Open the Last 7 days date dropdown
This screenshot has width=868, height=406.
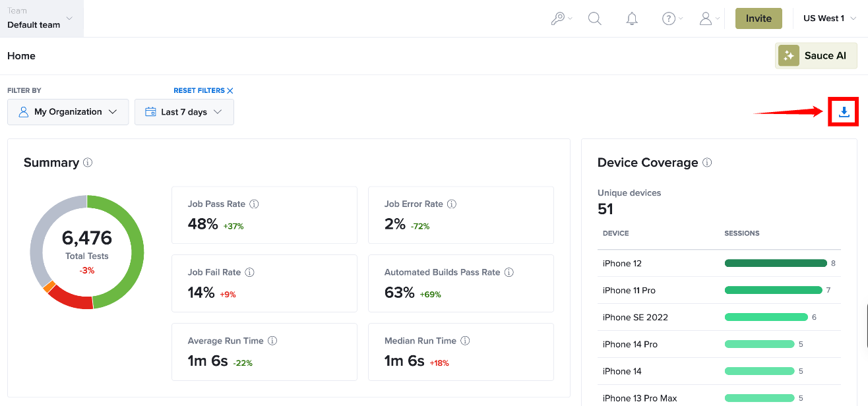184,112
